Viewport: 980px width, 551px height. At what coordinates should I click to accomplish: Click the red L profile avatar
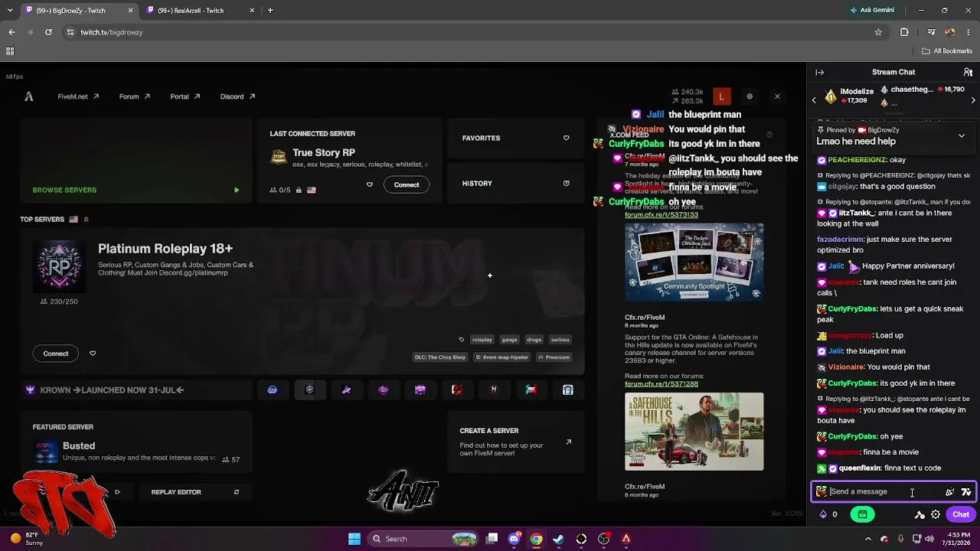(721, 96)
